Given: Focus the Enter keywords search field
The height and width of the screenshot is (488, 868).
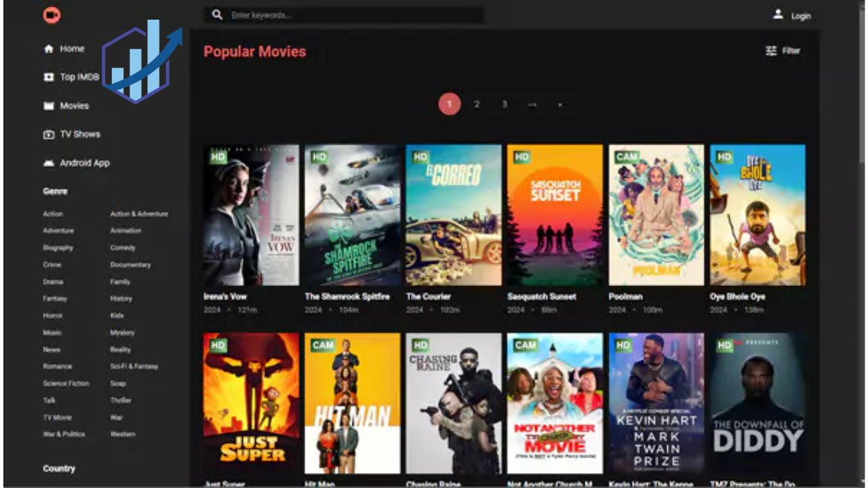Looking at the screenshot, I should tap(344, 15).
